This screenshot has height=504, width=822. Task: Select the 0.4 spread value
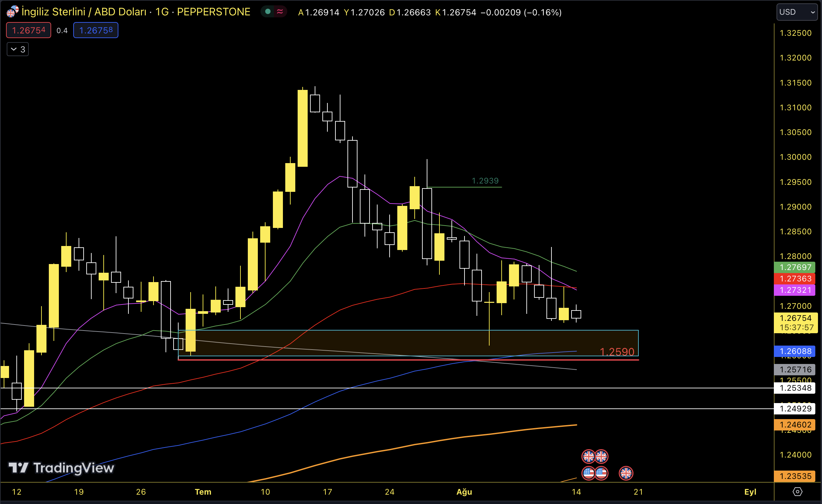pos(62,31)
